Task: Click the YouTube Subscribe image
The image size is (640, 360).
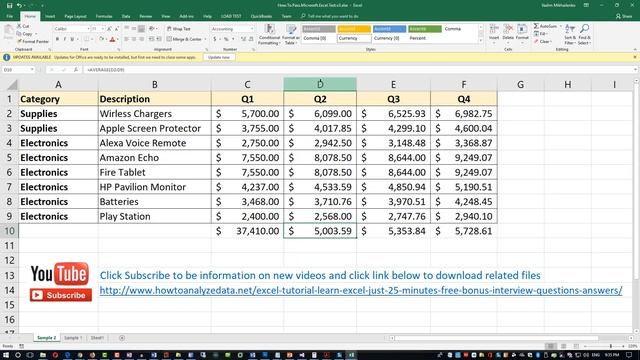Action: [60, 295]
